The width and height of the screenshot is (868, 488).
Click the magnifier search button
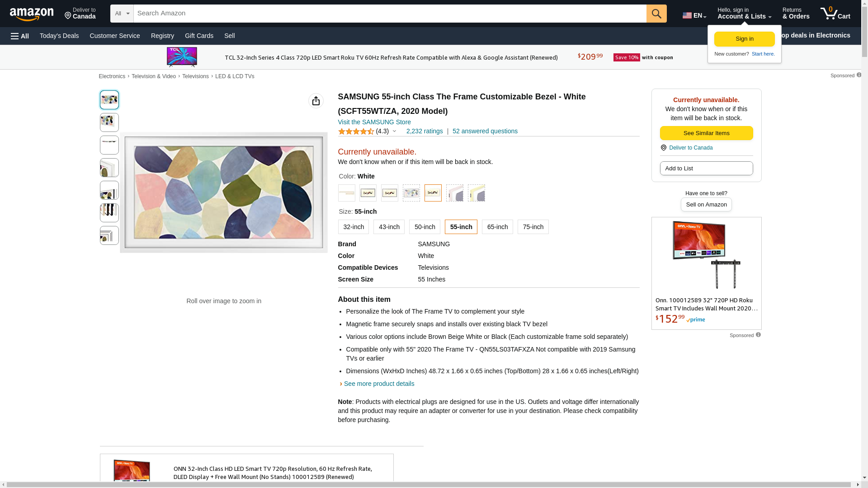click(656, 14)
